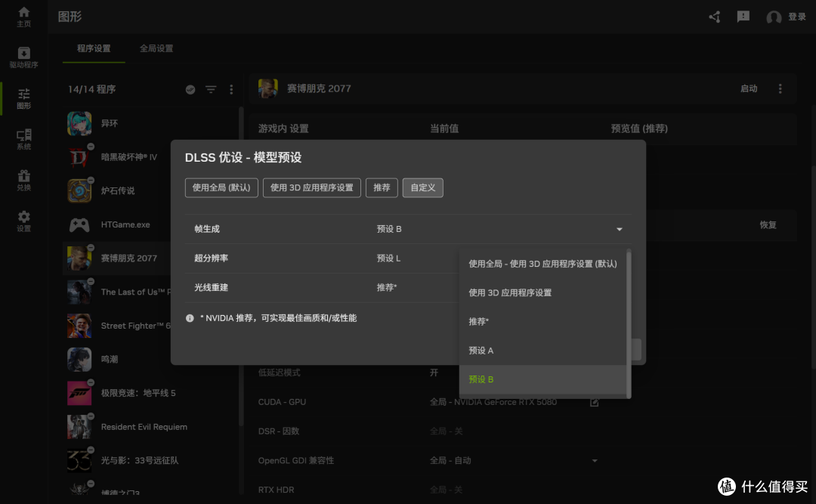Select Street Fighter 6 in program list
This screenshot has width=816, height=504.
pos(117,326)
